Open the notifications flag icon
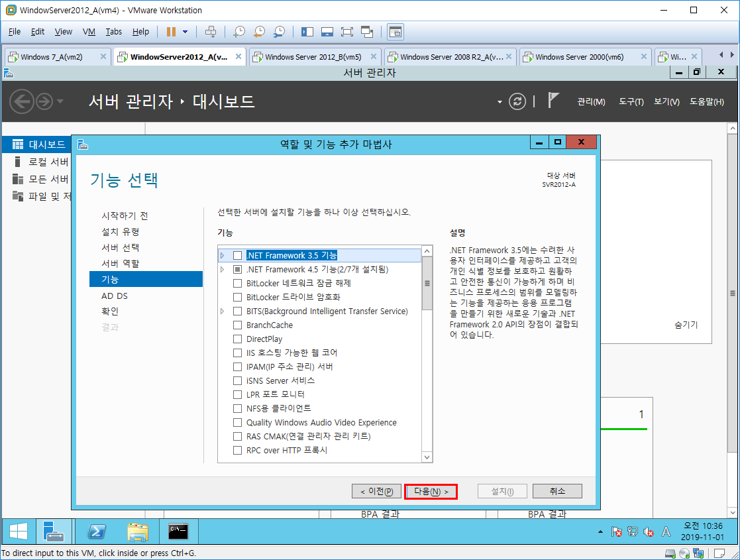The image size is (740, 560). pyautogui.click(x=553, y=100)
